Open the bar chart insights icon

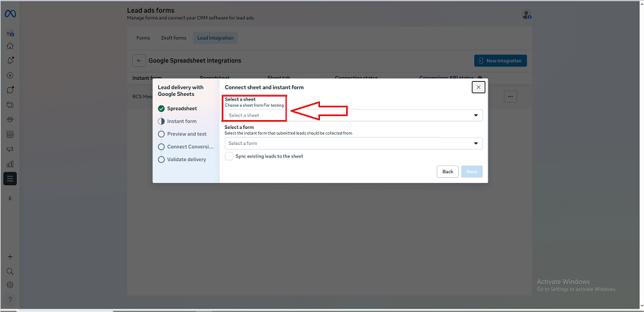pos(10,164)
